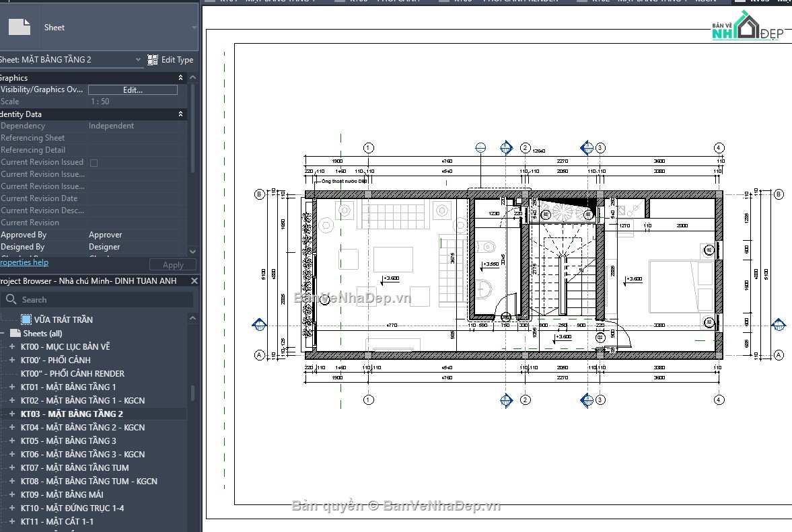The image size is (792, 532).
Task: Select grid bubble 4 above the plan
Action: click(719, 148)
